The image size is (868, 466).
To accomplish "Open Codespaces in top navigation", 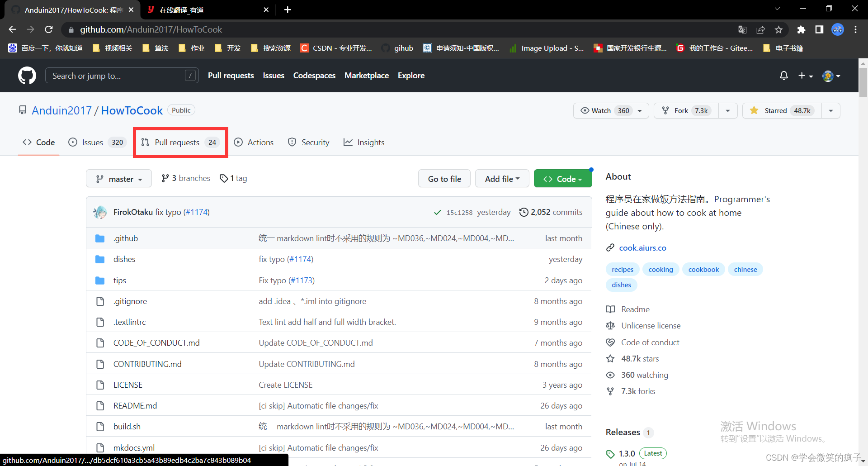I will (x=314, y=76).
